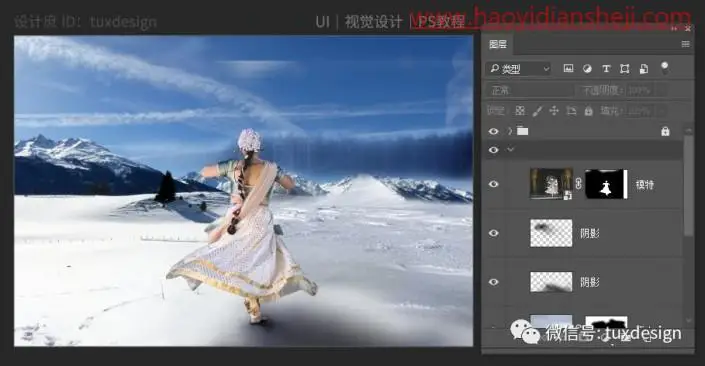Lock layer position move icon
The height and width of the screenshot is (366, 705).
pyautogui.click(x=554, y=111)
